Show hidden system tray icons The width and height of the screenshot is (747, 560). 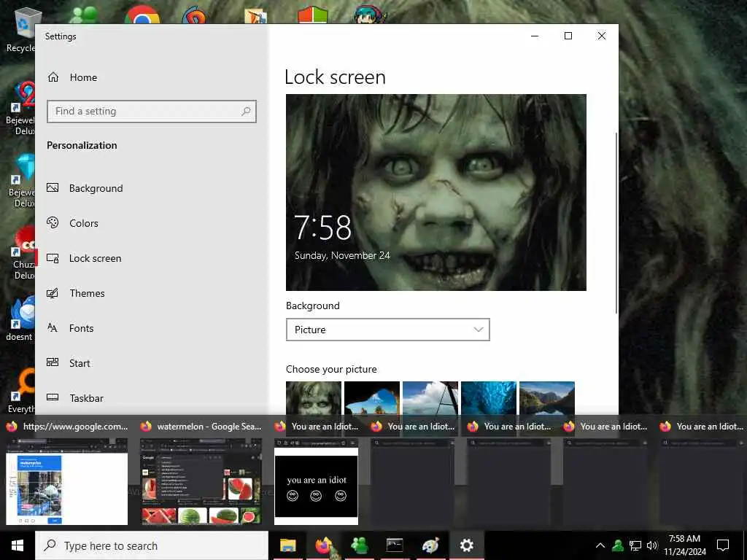point(600,545)
